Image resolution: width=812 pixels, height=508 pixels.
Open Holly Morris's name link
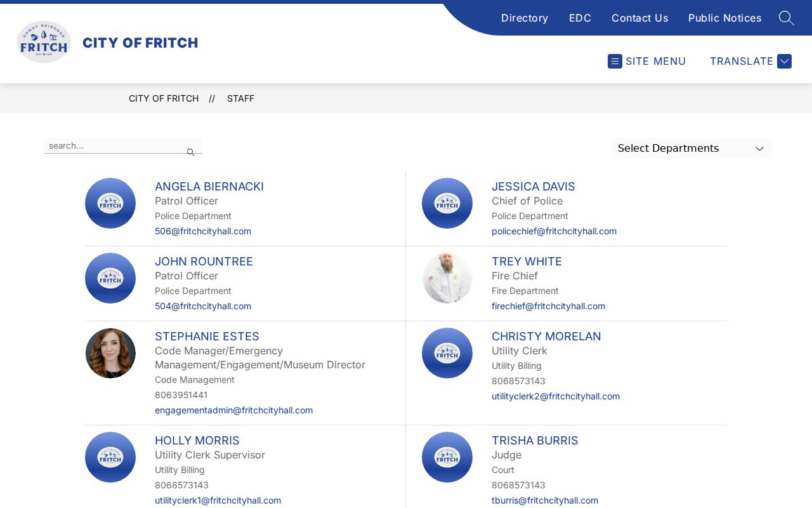(197, 441)
